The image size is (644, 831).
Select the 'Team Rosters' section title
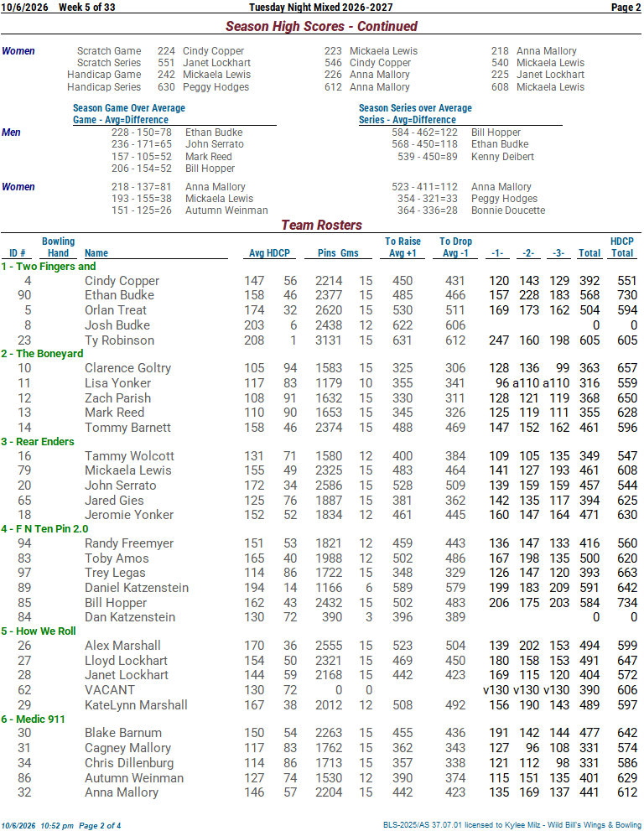[x=321, y=225]
